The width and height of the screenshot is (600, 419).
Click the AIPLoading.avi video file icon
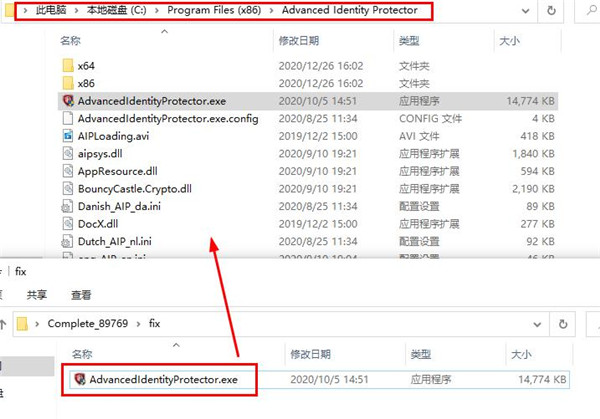[x=68, y=136]
